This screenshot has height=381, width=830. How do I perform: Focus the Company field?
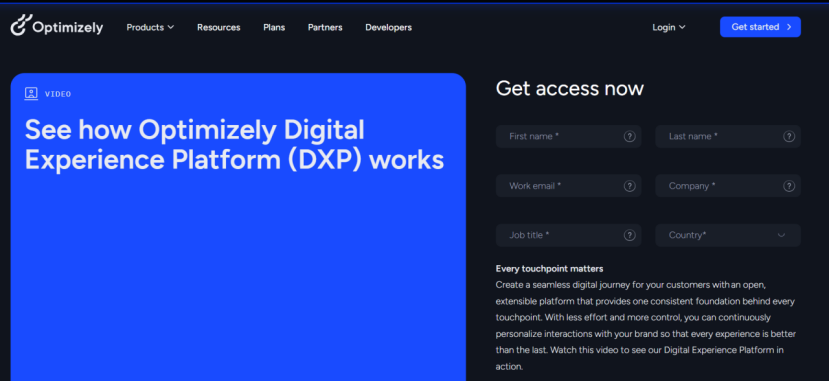(x=728, y=186)
